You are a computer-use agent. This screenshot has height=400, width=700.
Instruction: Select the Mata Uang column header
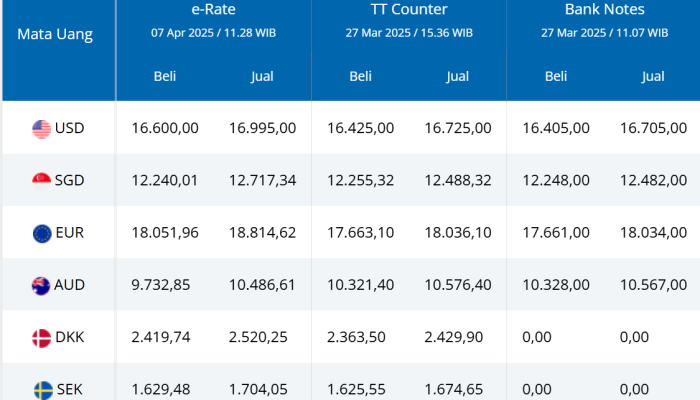[x=55, y=34]
